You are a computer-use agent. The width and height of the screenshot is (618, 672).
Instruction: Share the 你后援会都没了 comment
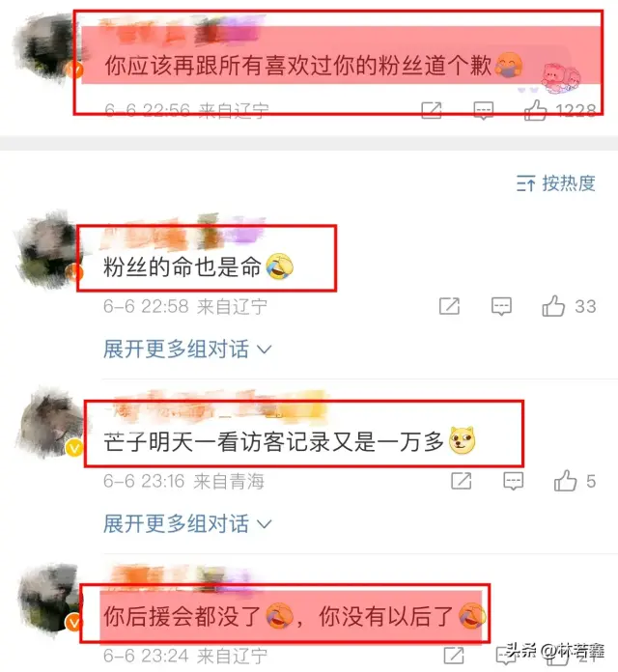[454, 656]
